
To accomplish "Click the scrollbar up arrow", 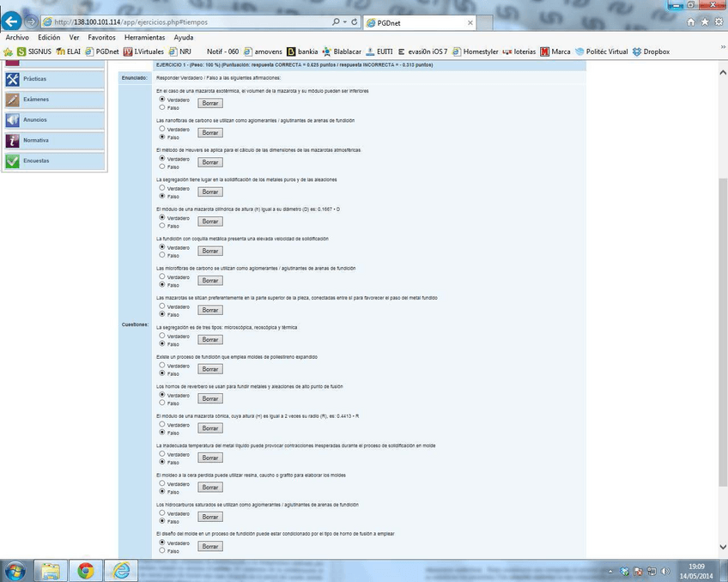I will [x=723, y=72].
